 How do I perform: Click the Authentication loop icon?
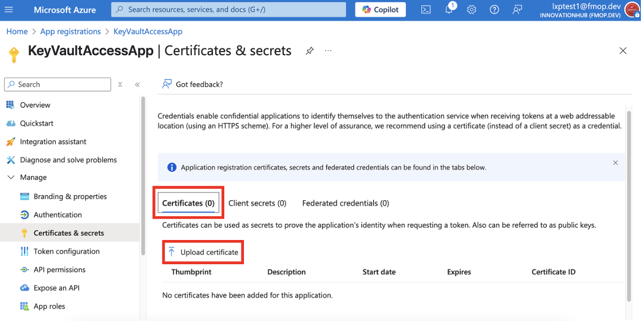point(24,215)
